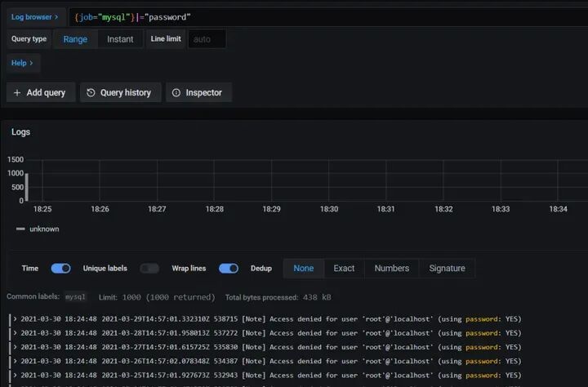Choose Signature dedup option

pyautogui.click(x=447, y=269)
